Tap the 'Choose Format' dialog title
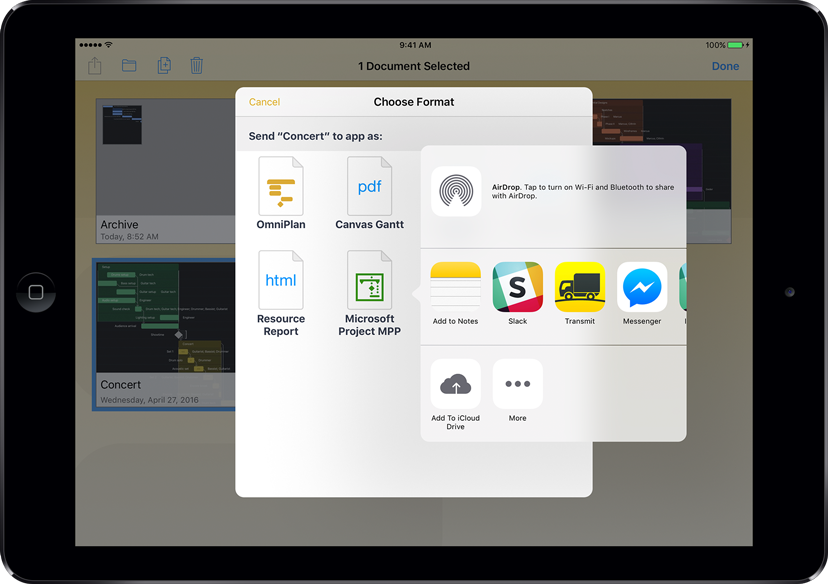This screenshot has height=584, width=828. [x=414, y=102]
